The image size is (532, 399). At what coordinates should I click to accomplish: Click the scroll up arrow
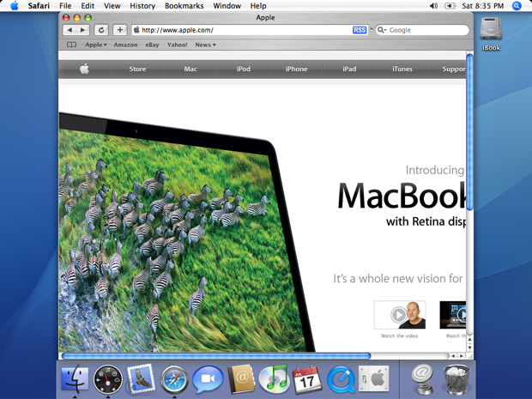[470, 339]
